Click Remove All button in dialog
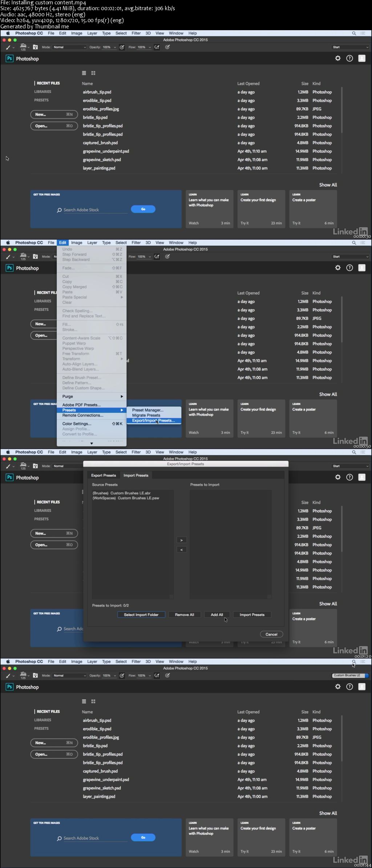This screenshot has width=372, height=868. pyautogui.click(x=185, y=615)
